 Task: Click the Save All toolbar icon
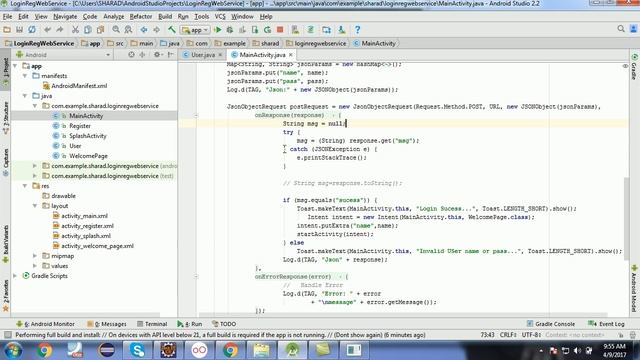click(19, 30)
